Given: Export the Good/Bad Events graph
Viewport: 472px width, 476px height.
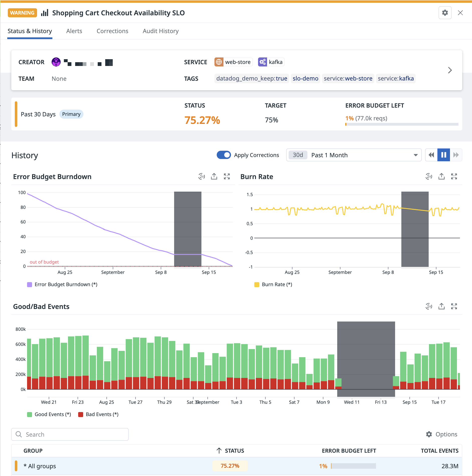Looking at the screenshot, I should click(441, 306).
